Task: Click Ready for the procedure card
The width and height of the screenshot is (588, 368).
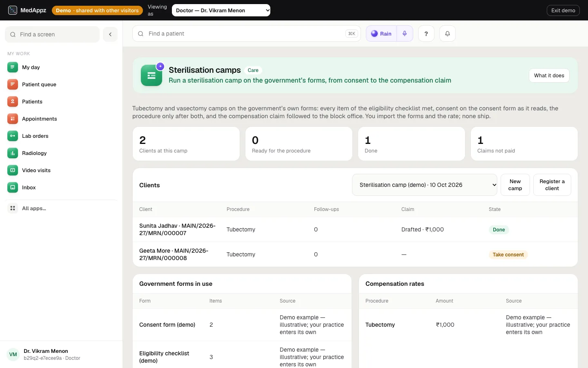Action: click(299, 144)
